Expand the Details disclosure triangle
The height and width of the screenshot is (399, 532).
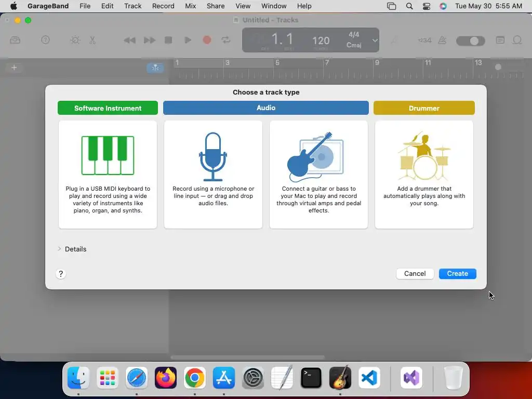pyautogui.click(x=59, y=249)
